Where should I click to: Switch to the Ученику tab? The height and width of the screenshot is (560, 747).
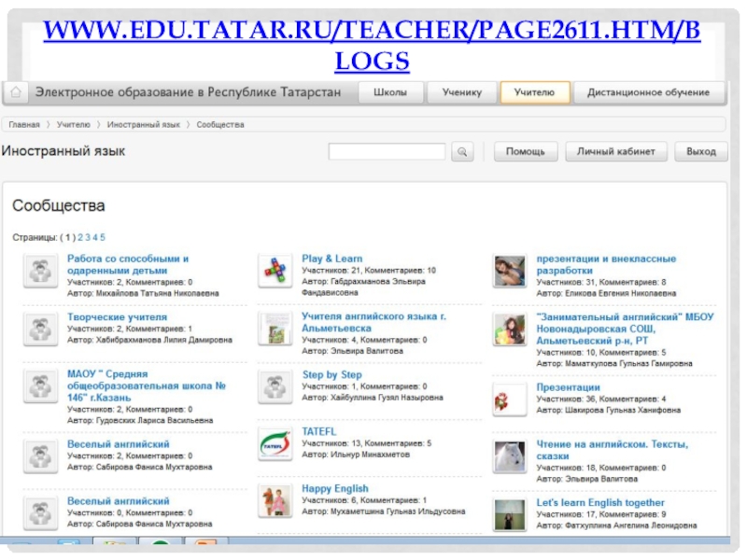(x=462, y=93)
